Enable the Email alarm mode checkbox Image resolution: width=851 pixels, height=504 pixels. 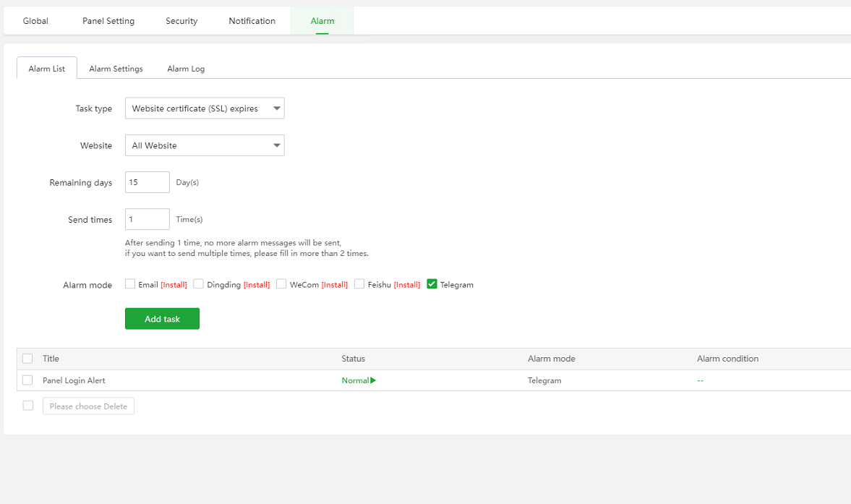[x=130, y=284]
